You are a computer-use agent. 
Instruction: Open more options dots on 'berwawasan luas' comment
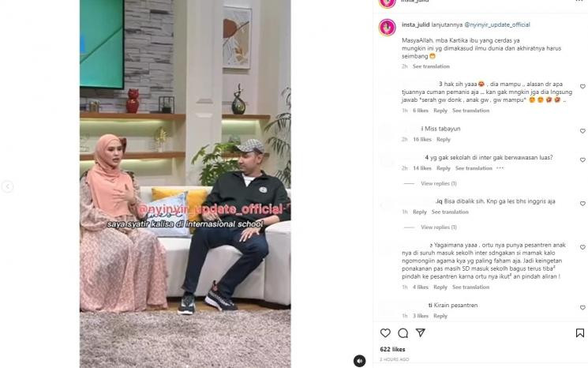pos(500,168)
